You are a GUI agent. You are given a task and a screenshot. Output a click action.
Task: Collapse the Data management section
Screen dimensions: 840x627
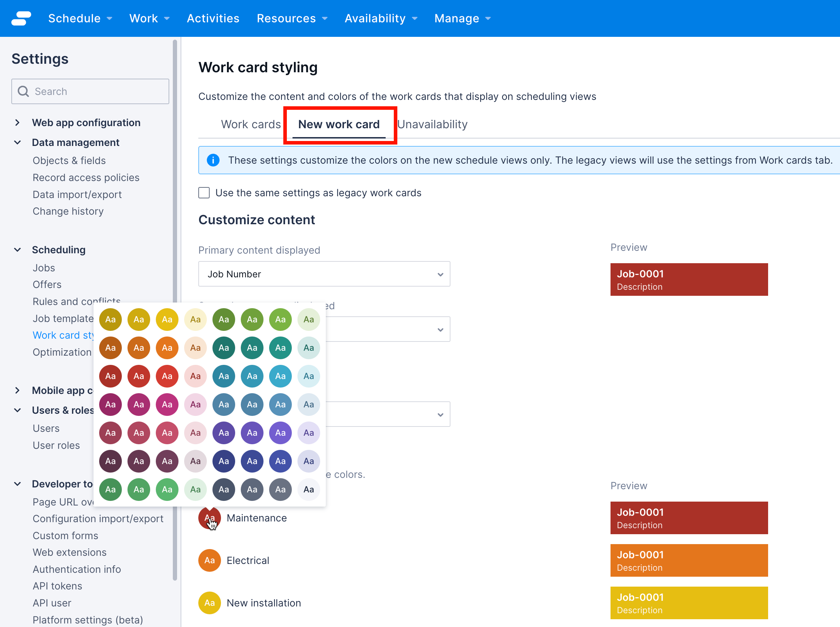coord(17,142)
